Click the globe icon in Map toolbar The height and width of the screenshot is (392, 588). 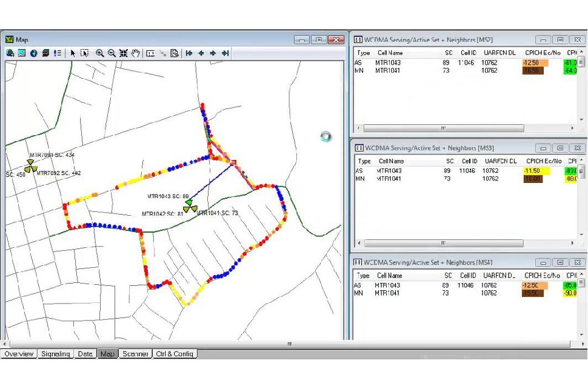coord(34,53)
